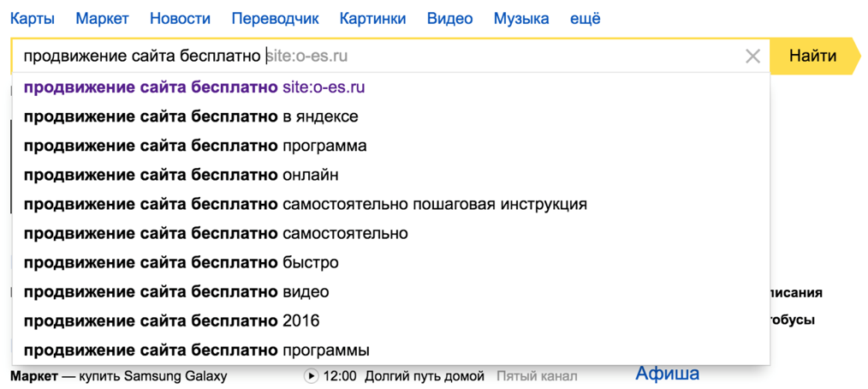Clear the search query with the X icon

[752, 56]
